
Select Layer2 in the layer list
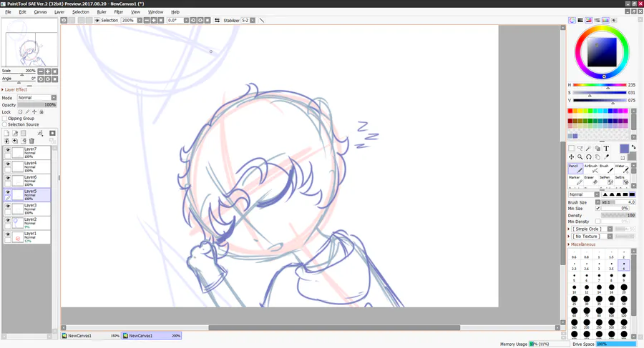coord(27,223)
